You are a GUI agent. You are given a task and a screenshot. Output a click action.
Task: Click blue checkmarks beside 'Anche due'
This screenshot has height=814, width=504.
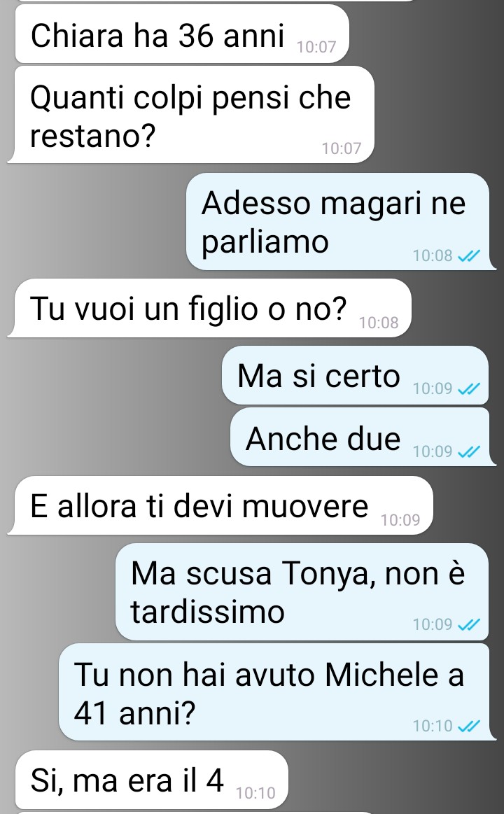click(x=470, y=451)
